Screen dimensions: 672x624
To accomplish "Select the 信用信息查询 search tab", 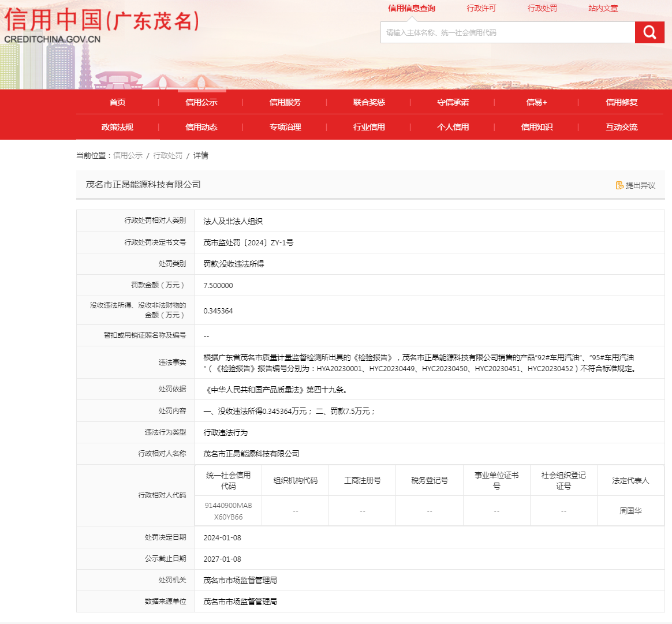I will click(412, 8).
